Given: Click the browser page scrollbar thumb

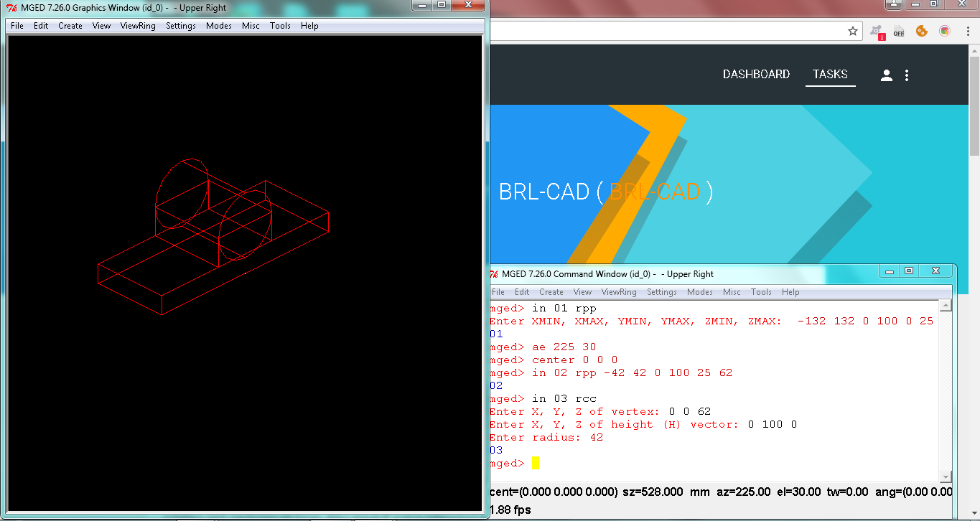Looking at the screenshot, I should (974, 106).
